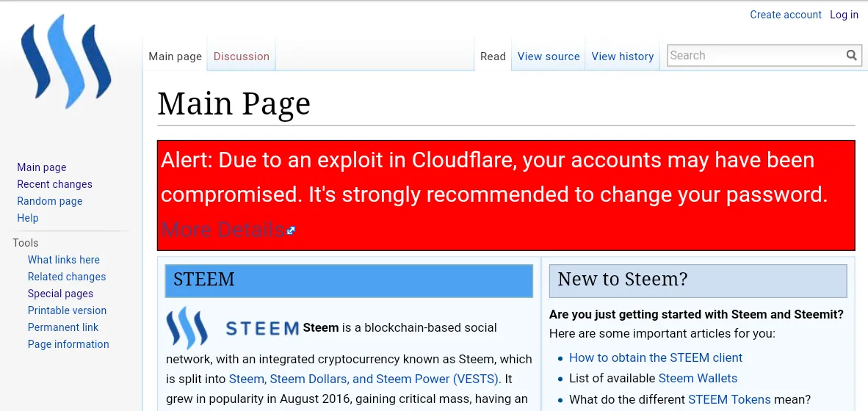This screenshot has height=411, width=868.
Task: Open the STEEM Tokens link
Action: pos(729,399)
